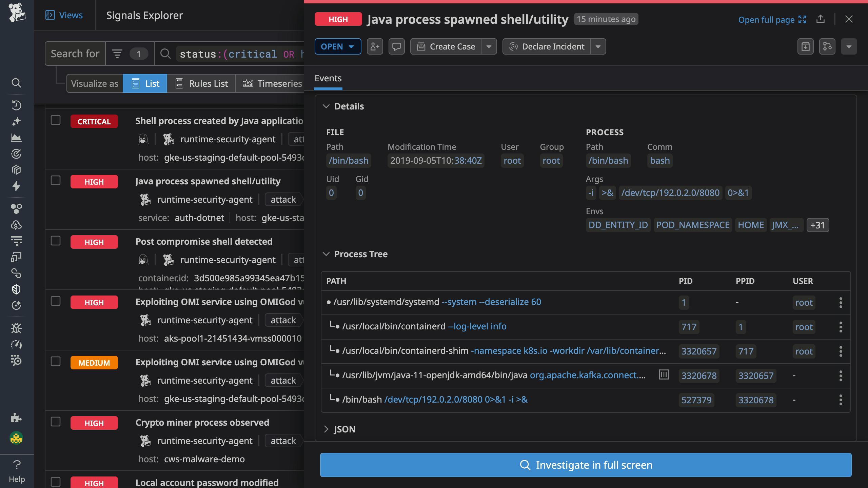This screenshot has height=488, width=868.
Task: Open the search icon in the left sidebar
Action: pyautogui.click(x=16, y=83)
